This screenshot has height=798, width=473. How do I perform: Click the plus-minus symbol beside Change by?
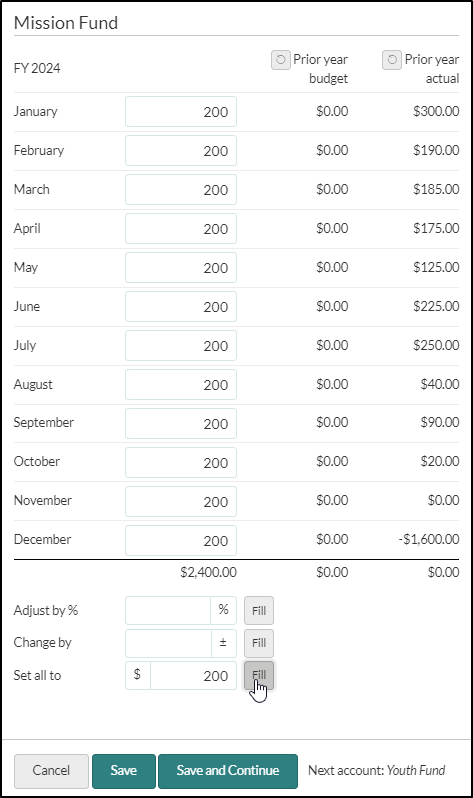click(x=223, y=643)
